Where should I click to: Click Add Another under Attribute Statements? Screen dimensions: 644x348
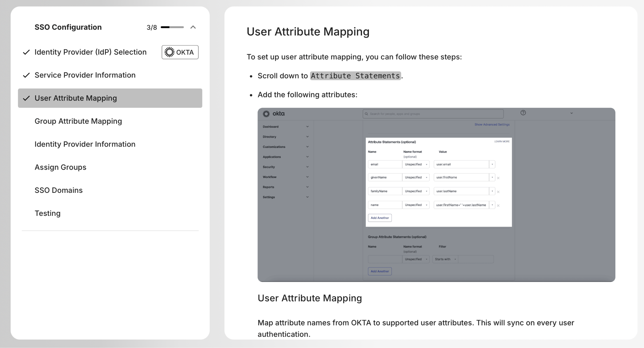[x=380, y=218]
